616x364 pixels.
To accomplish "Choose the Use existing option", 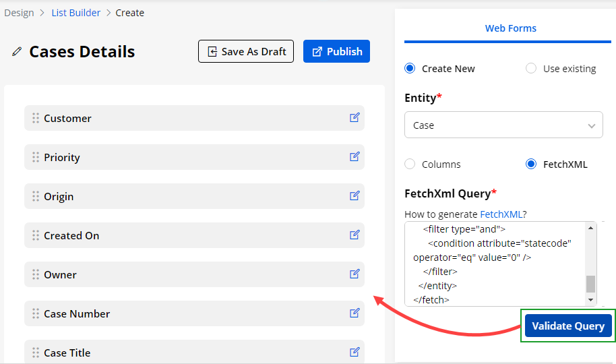I will click(x=531, y=68).
